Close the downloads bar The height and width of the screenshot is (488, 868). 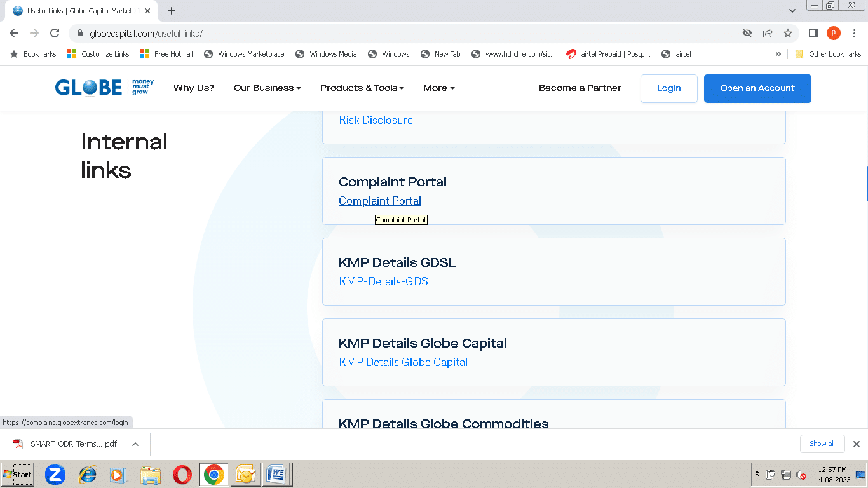click(x=856, y=444)
